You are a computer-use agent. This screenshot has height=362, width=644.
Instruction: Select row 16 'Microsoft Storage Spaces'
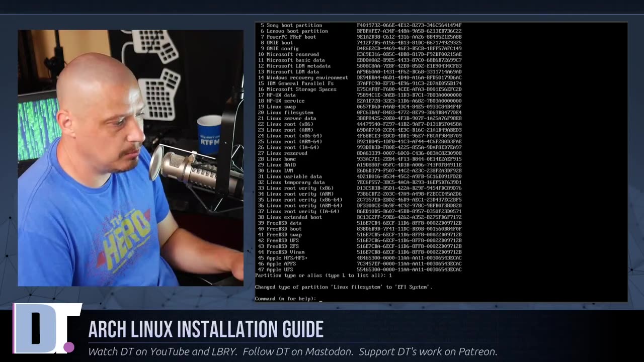tap(360, 89)
